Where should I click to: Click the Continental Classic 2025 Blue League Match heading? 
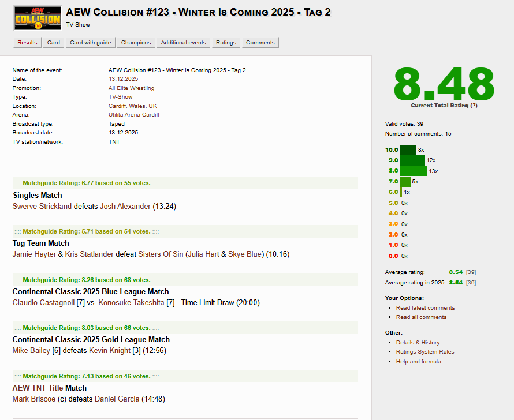pyautogui.click(x=91, y=292)
